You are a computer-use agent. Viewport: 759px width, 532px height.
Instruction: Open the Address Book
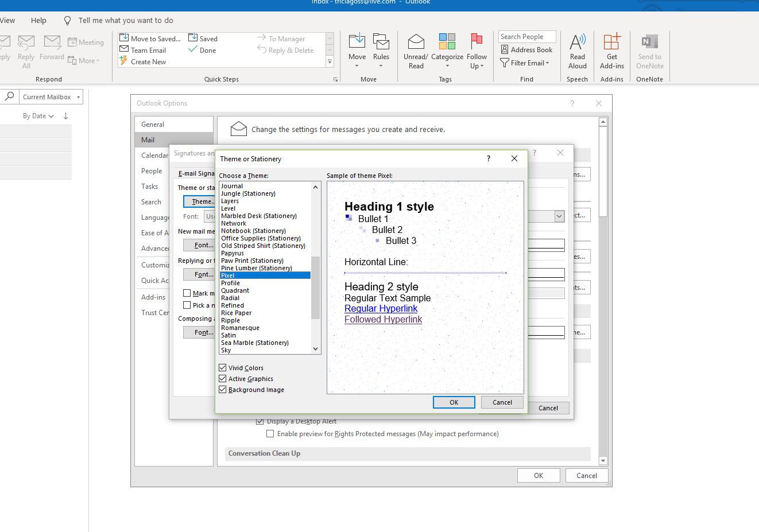coord(526,50)
